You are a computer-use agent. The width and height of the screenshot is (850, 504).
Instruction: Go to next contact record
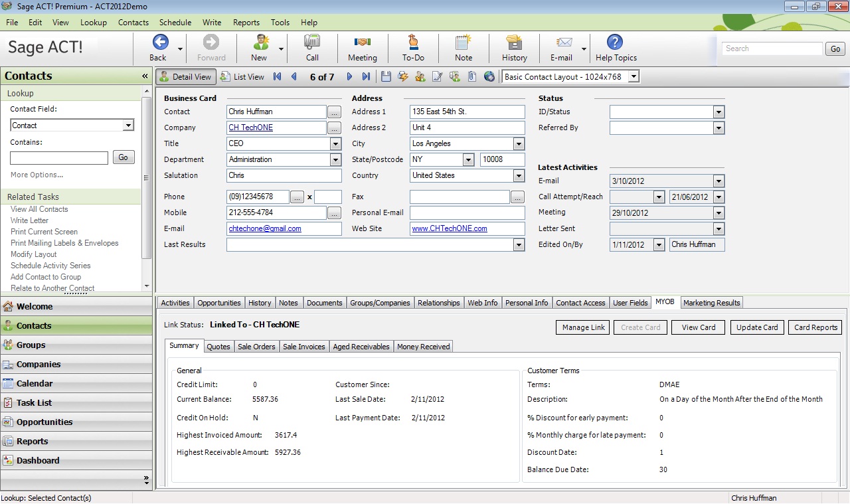(x=349, y=76)
